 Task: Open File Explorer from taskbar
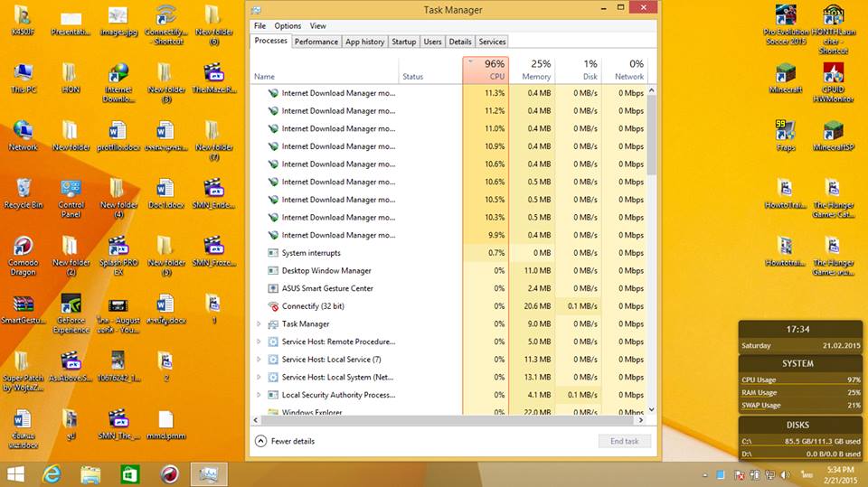coord(90,473)
